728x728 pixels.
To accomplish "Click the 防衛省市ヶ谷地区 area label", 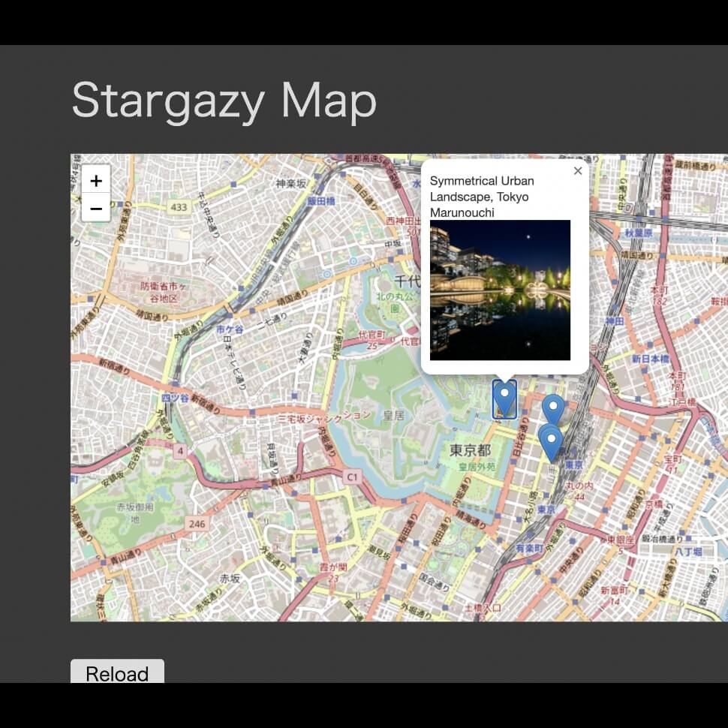I will click(159, 292).
